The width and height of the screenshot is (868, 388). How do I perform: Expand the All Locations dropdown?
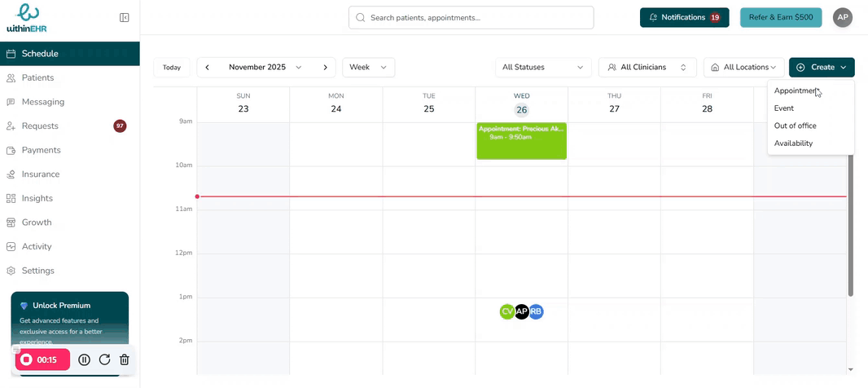[x=743, y=68]
